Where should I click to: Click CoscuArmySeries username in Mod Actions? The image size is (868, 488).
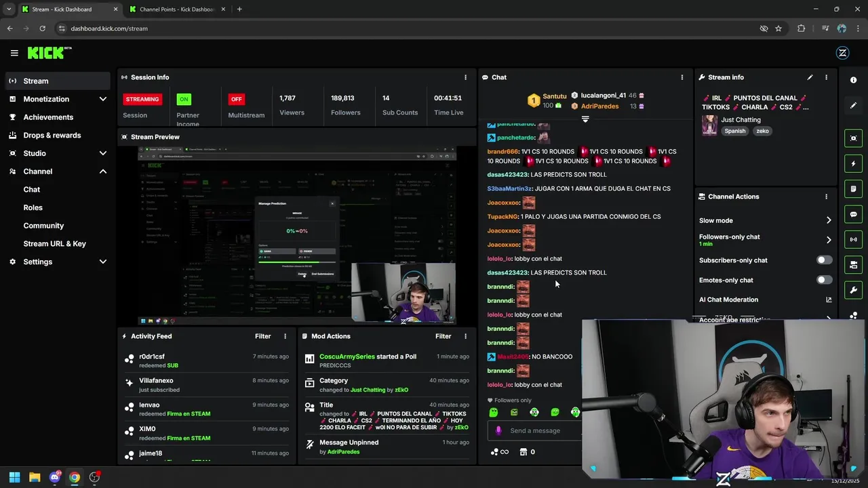[347, 357]
